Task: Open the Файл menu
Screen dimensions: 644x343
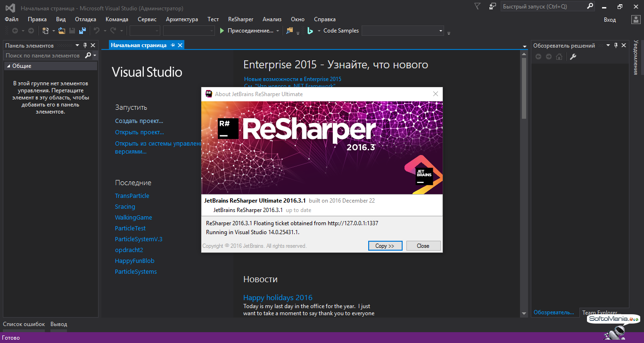Action: tap(11, 19)
